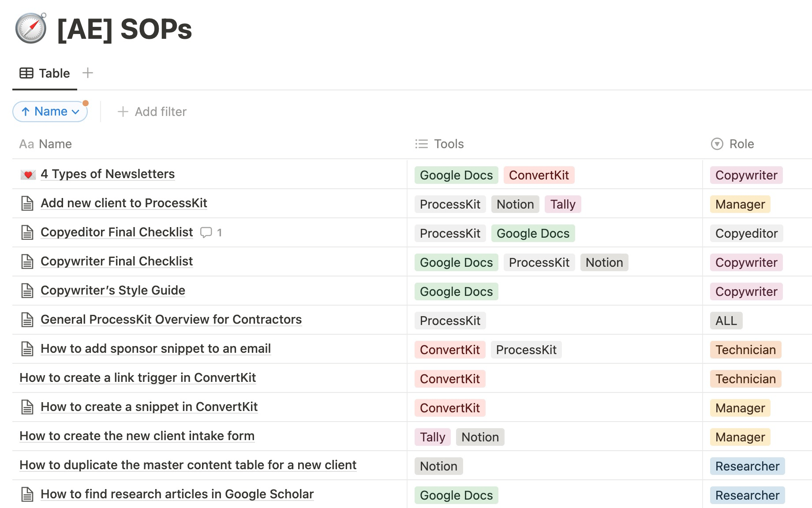
Task: Click Tally tag in client intake form row
Action: click(x=433, y=437)
